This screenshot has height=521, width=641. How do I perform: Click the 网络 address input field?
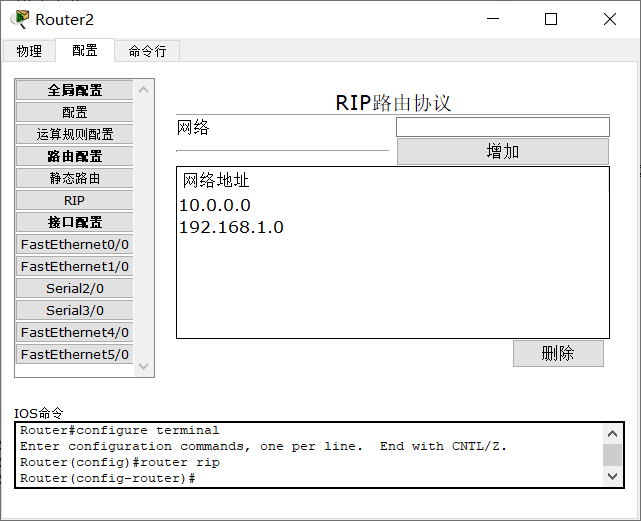502,127
